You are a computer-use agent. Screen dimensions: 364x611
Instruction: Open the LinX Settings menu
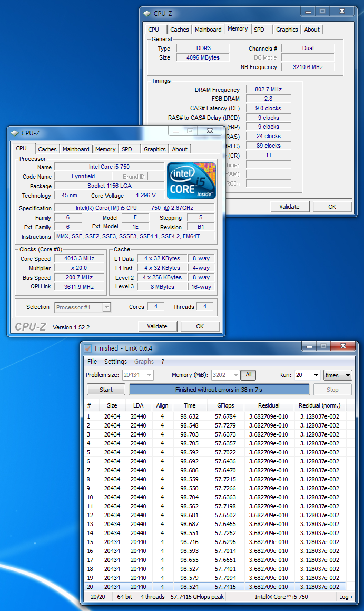[x=115, y=362]
